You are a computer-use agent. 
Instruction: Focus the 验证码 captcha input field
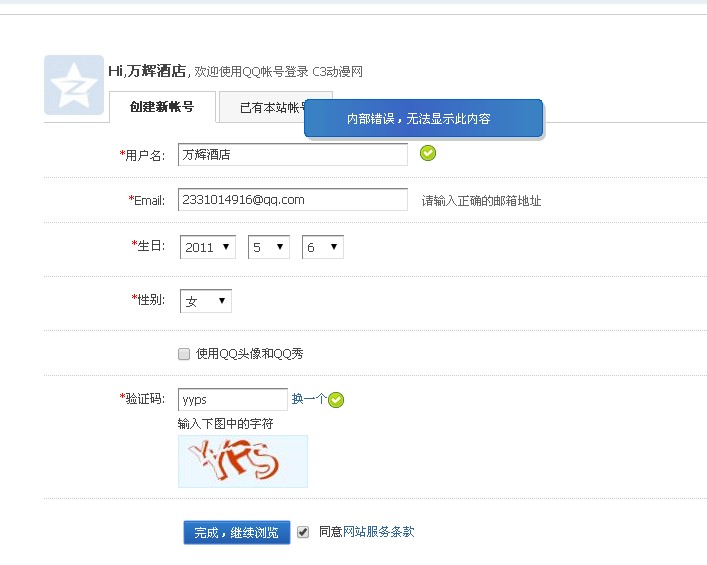[x=233, y=400]
